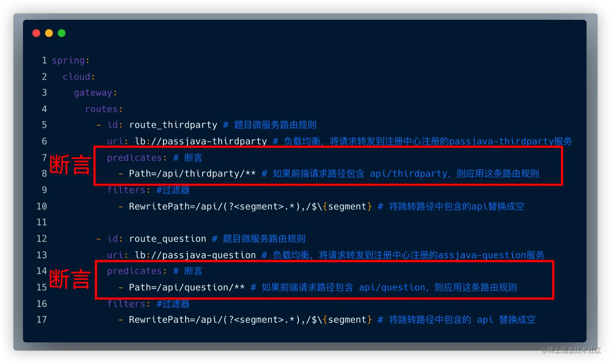611x364 pixels.
Task: Click the 'gateway:' key on line 3
Action: pyautogui.click(x=96, y=92)
